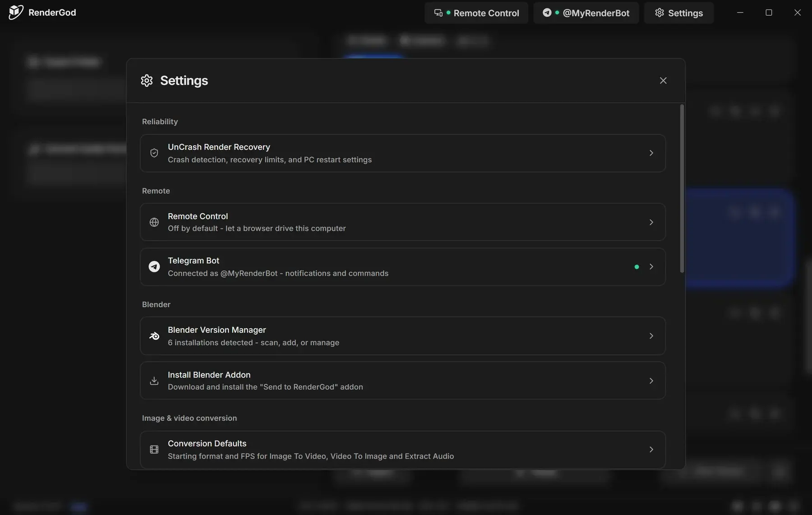Screen dimensions: 812x515
Task: Select the Telegram Bot title
Action: (194, 261)
